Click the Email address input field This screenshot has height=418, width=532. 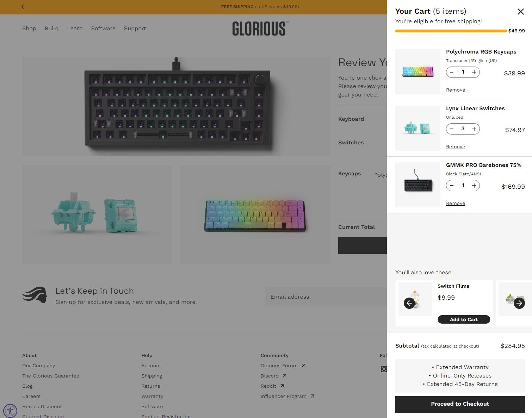pos(326,297)
